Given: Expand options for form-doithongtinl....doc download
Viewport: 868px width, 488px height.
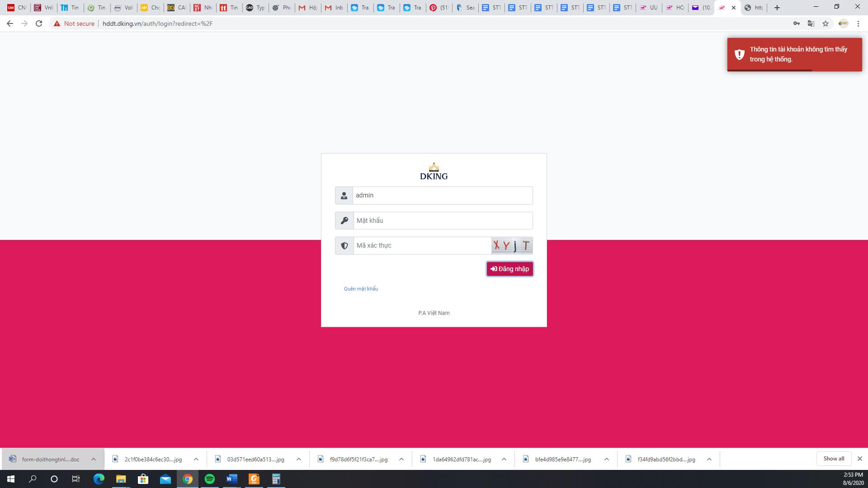Looking at the screenshot, I should [x=94, y=459].
